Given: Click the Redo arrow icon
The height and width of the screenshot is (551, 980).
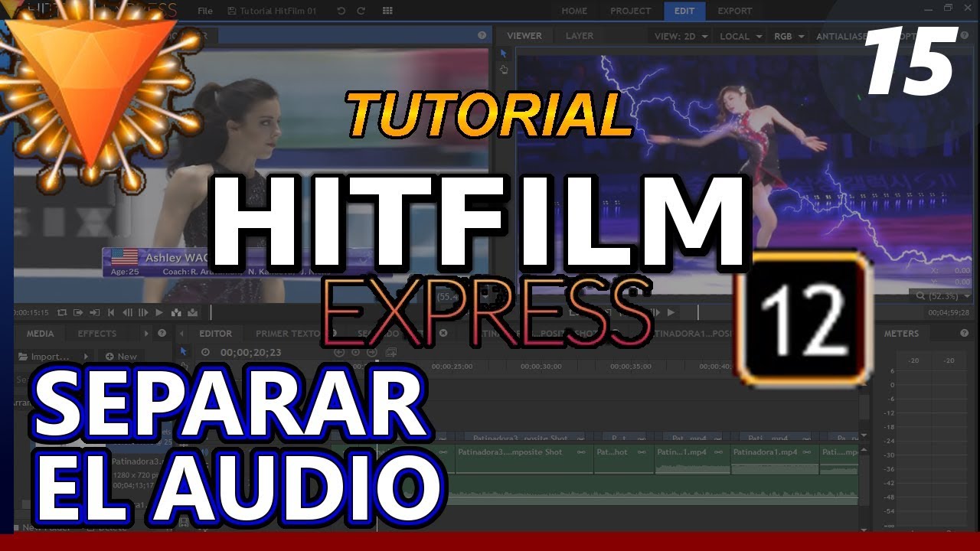Looking at the screenshot, I should (x=361, y=11).
